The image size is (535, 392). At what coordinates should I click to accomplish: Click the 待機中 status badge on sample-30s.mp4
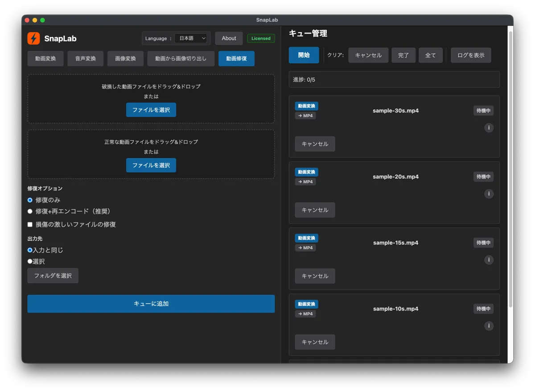483,111
